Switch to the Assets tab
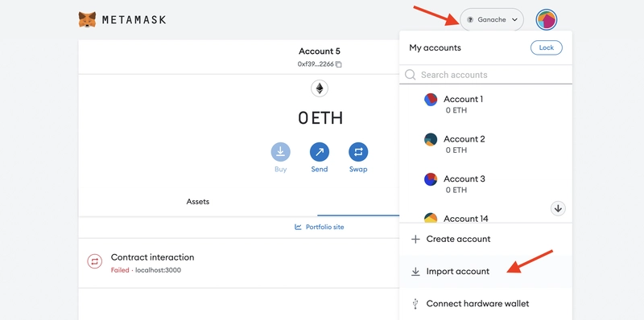Viewport: 644px width, 320px height. click(197, 202)
